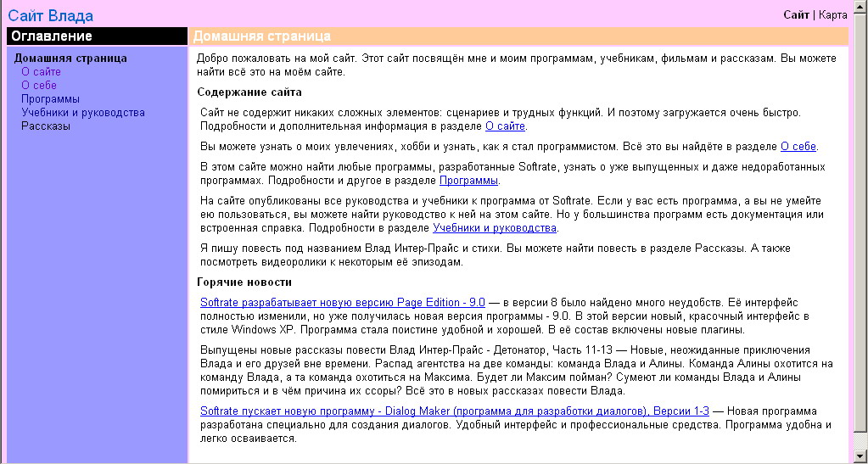
Task: Follow the inline 'О сайте' link in the text
Action: point(505,126)
